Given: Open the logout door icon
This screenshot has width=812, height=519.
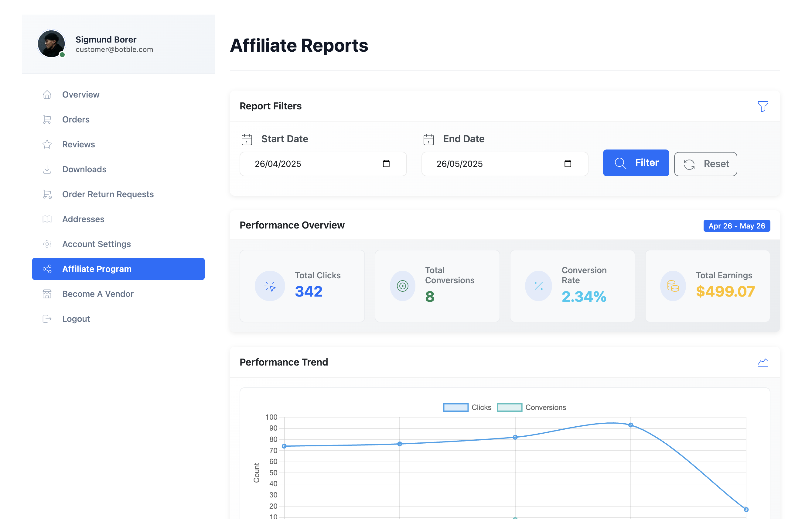Looking at the screenshot, I should pos(47,318).
